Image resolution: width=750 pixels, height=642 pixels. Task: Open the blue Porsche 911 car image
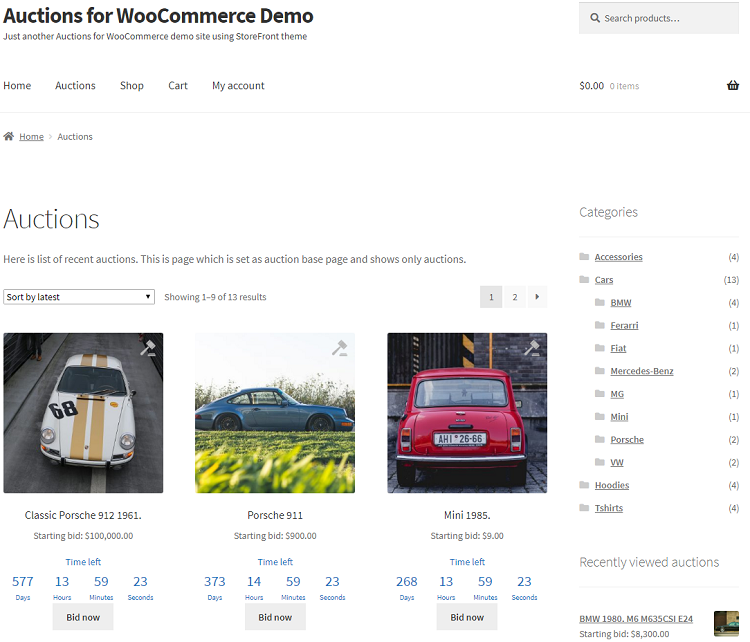275,413
